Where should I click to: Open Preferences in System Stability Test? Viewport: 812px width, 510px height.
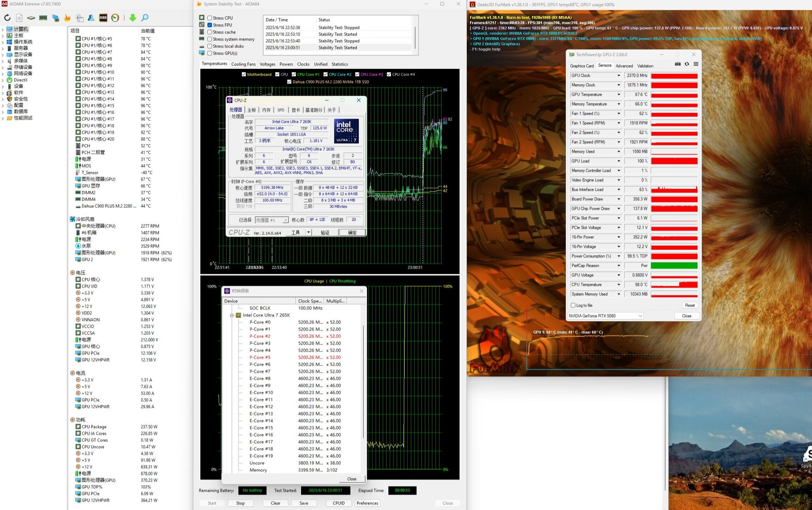(x=367, y=503)
